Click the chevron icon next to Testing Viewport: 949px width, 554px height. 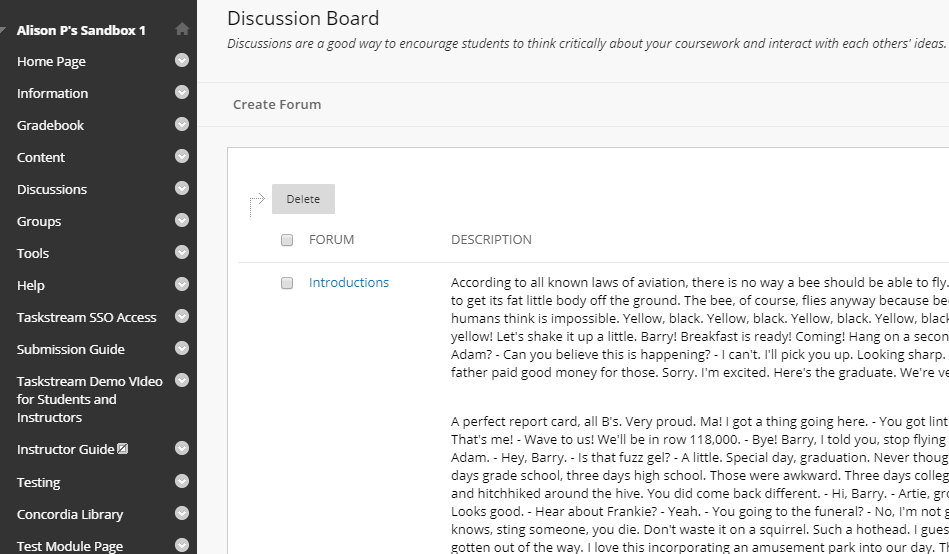[x=182, y=482]
